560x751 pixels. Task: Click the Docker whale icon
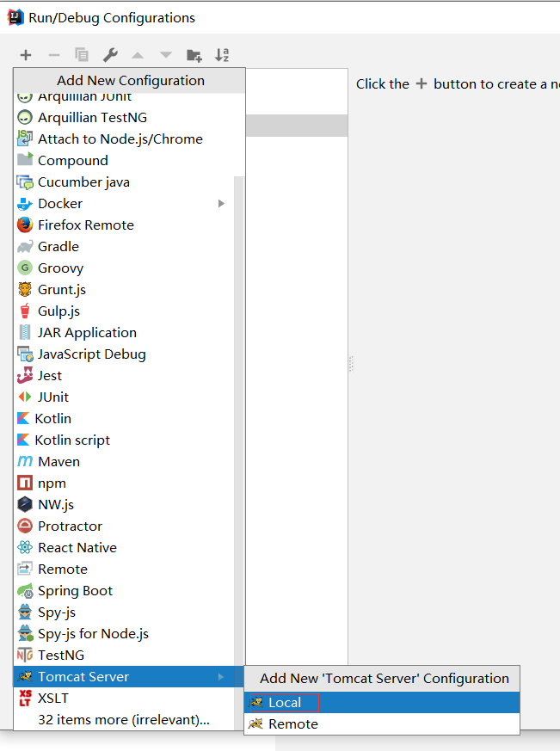[x=25, y=204]
